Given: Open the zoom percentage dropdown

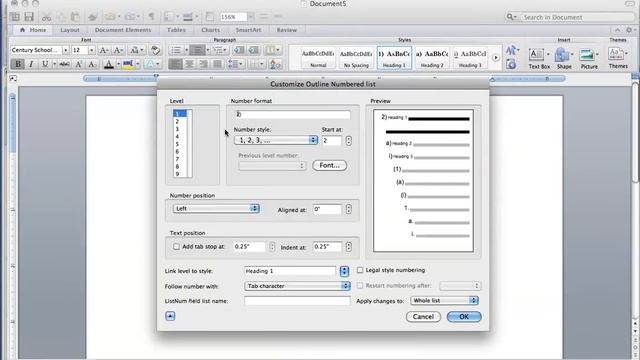Looking at the screenshot, I should point(251,17).
